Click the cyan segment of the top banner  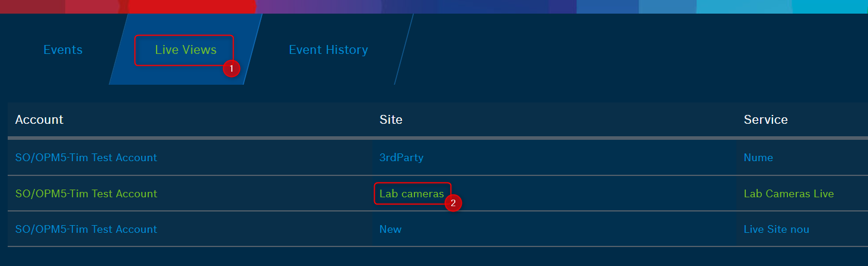[x=830, y=7]
